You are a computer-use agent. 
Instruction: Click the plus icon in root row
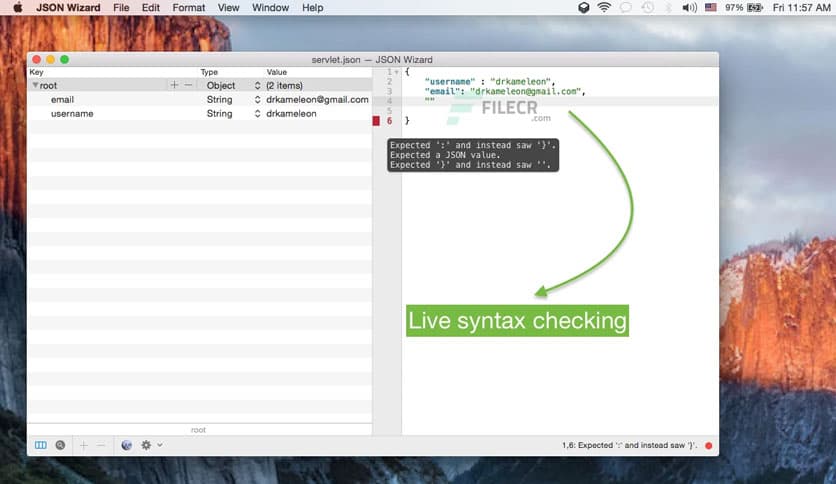[x=174, y=86]
